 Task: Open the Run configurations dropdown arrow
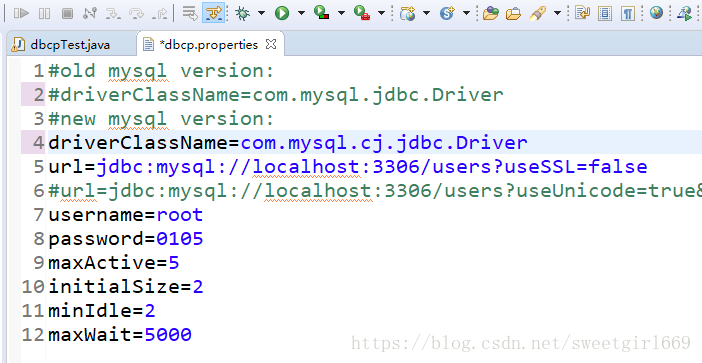pos(301,13)
